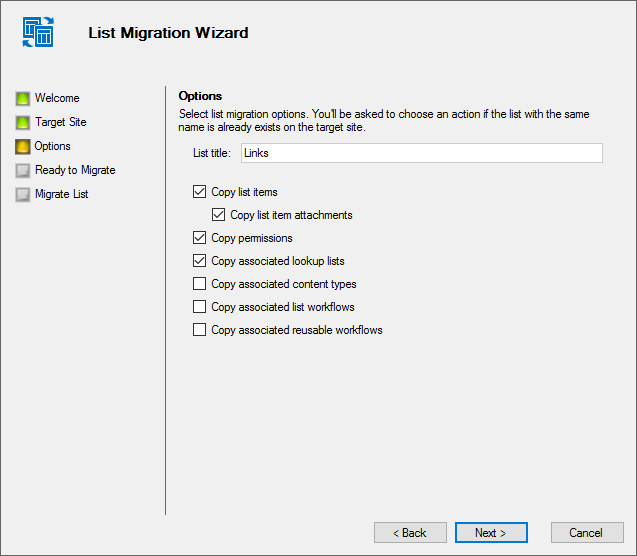The image size is (637, 556).
Task: Uncheck Copy list items checkbox
Action: pos(199,192)
